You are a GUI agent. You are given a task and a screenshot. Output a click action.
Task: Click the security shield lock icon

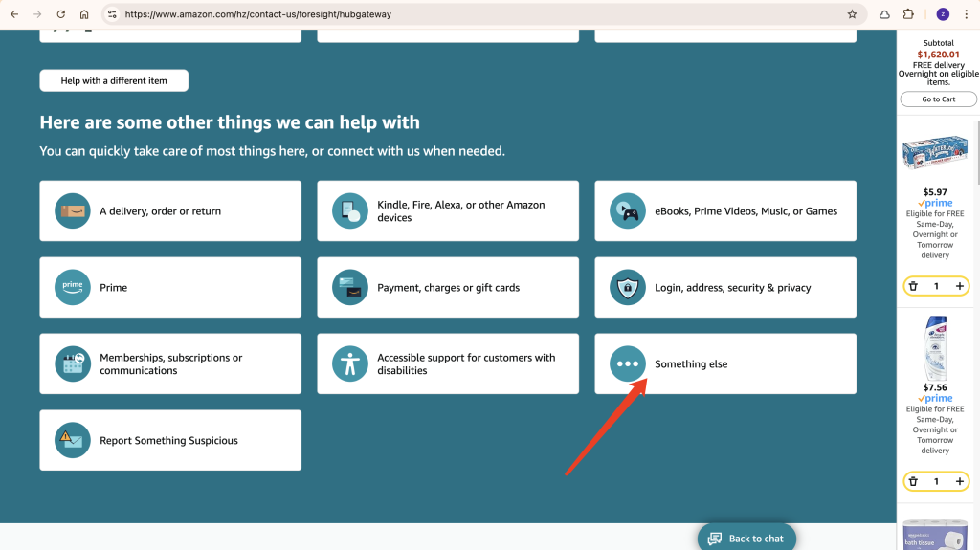[x=628, y=288]
